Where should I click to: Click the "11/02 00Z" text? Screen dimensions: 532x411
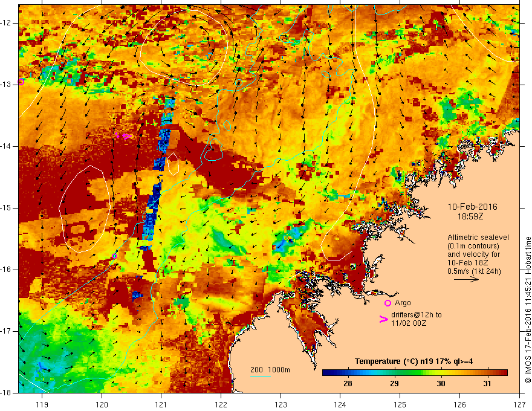pyautogui.click(x=409, y=323)
